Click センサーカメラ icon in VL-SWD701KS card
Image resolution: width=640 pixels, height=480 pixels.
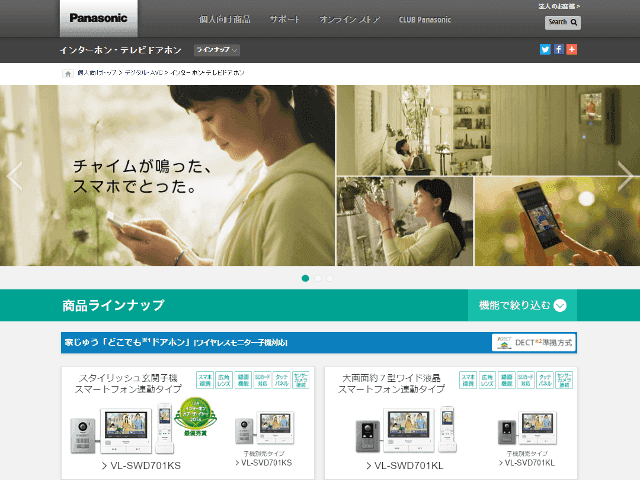[301, 380]
